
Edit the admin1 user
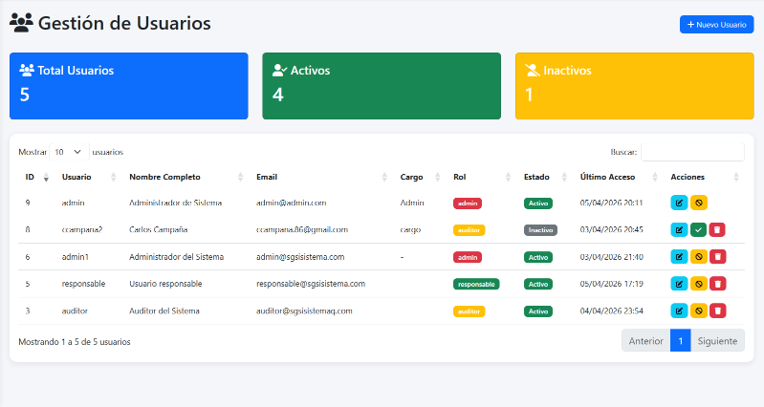tap(679, 257)
